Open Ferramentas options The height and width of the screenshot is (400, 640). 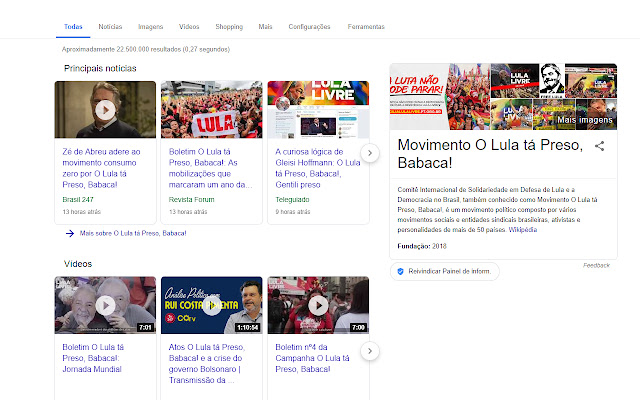pyautogui.click(x=366, y=27)
